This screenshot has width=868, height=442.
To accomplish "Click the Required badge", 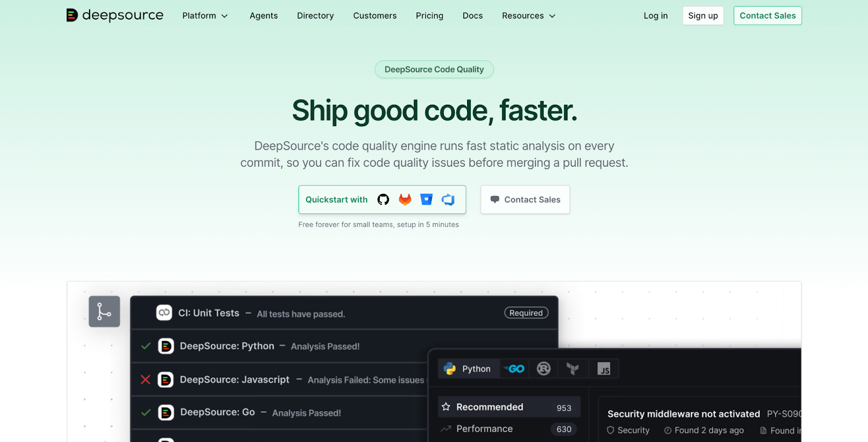I will [526, 313].
